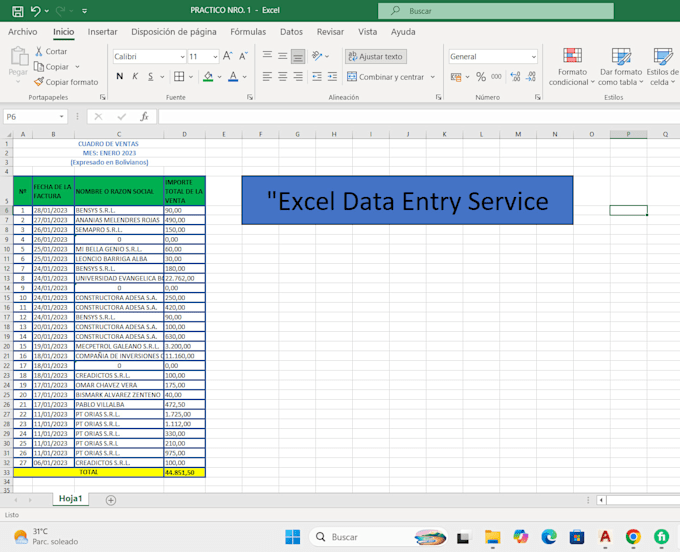Expand the font size 11 dropdown

click(215, 57)
